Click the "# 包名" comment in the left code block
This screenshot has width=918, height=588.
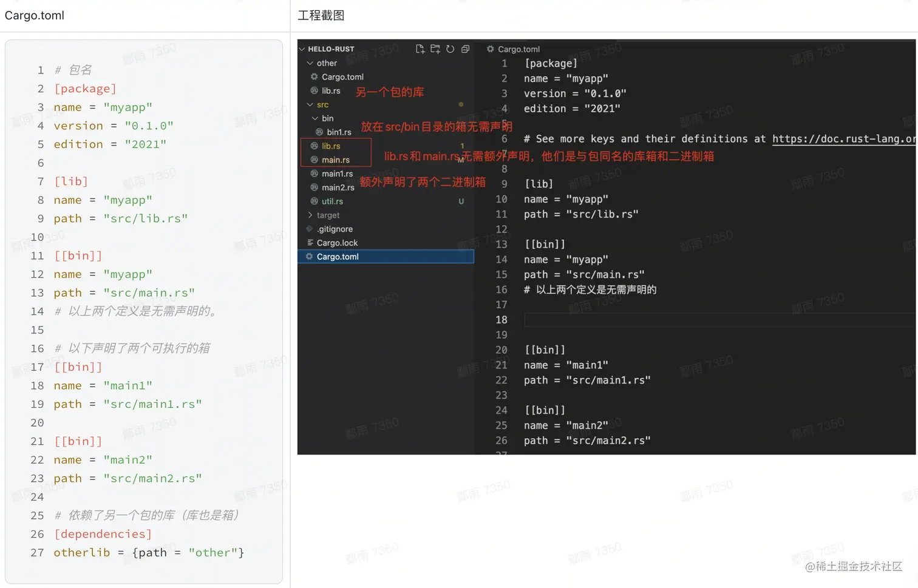(x=73, y=70)
